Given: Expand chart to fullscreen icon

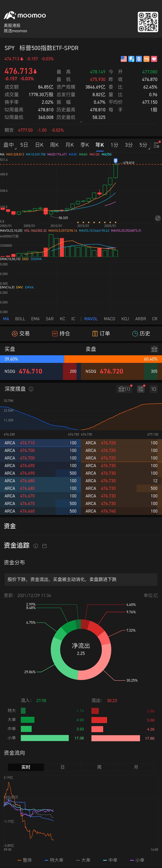Looking at the screenshot, I should pyautogui.click(x=158, y=218).
